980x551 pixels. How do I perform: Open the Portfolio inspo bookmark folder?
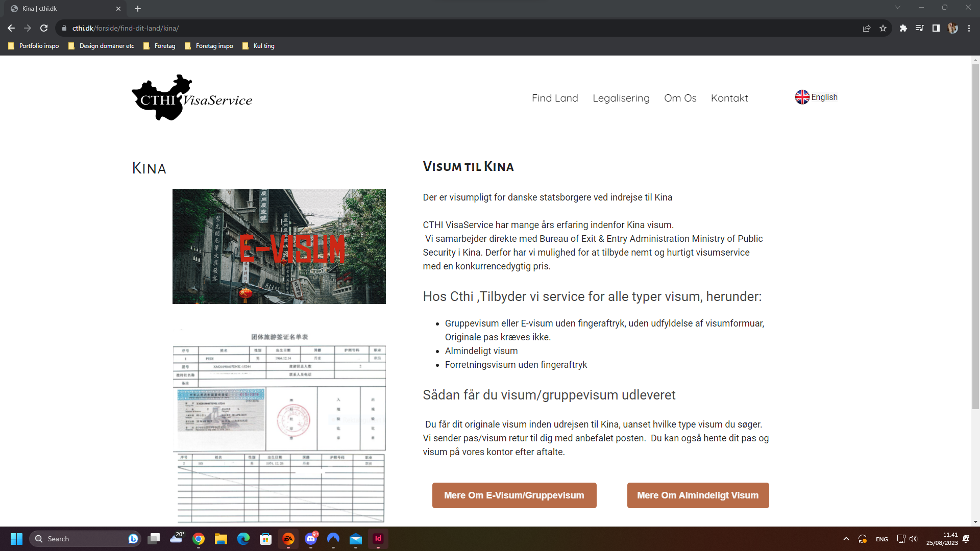(34, 46)
